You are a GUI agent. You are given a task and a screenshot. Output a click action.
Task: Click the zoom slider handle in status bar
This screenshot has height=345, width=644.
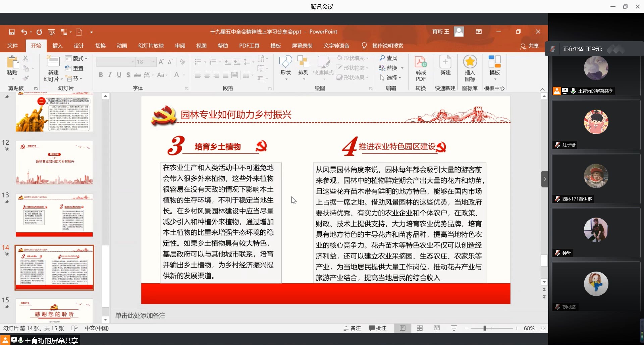485,328
